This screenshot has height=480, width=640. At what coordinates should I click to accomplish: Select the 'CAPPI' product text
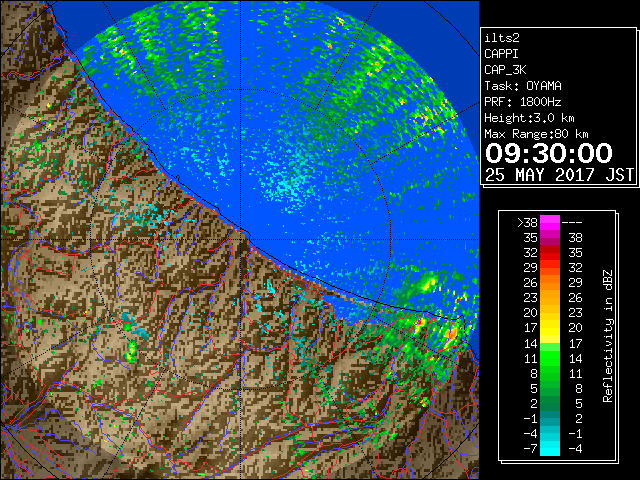[501, 54]
